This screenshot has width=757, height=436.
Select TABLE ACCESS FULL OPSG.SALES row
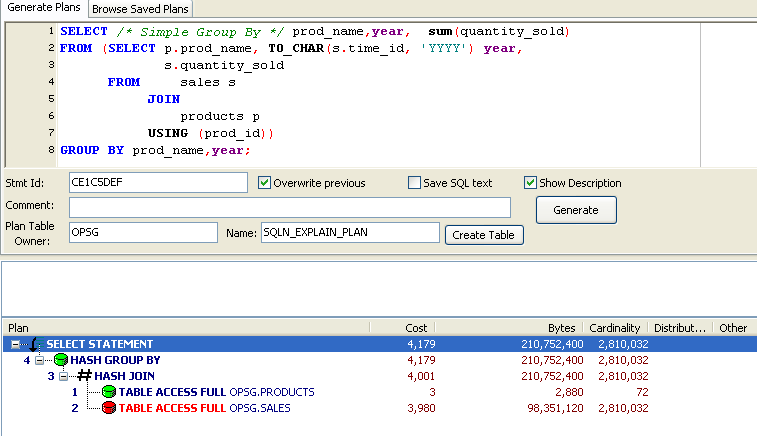coord(379,408)
